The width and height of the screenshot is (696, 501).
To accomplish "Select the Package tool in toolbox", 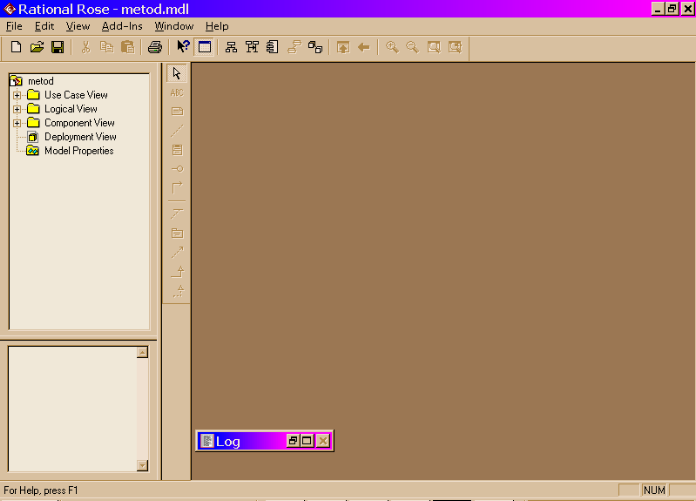I will (x=177, y=233).
